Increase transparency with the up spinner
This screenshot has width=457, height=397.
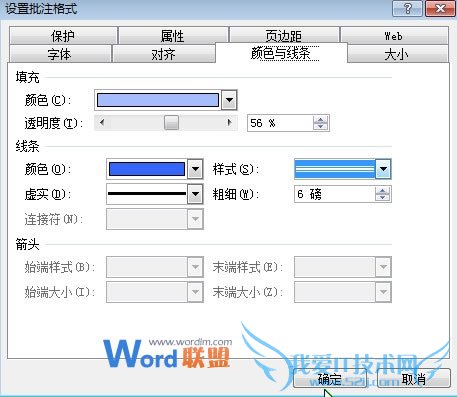coord(321,120)
